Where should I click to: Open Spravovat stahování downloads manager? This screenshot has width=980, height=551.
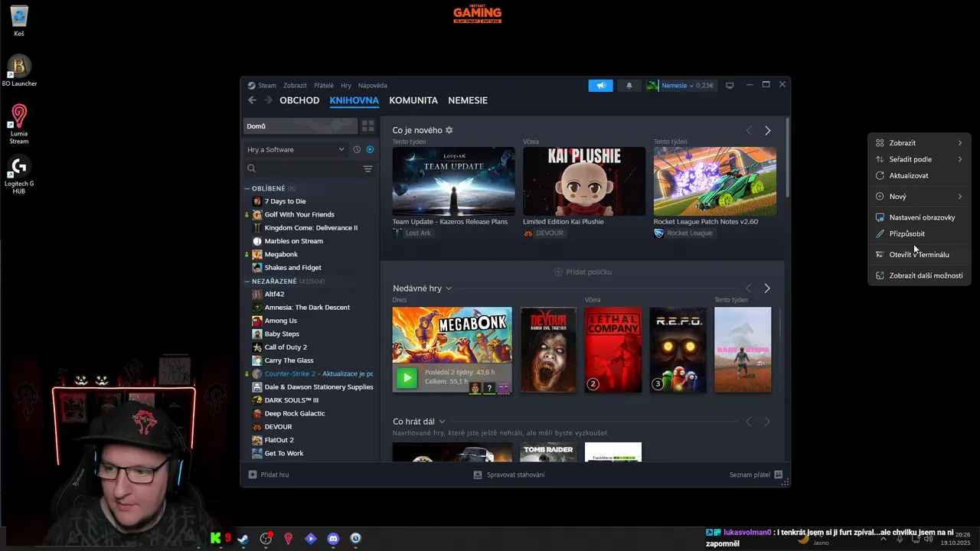pos(509,474)
